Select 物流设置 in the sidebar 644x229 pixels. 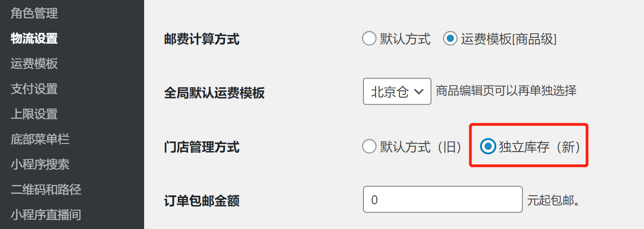pyautogui.click(x=34, y=39)
